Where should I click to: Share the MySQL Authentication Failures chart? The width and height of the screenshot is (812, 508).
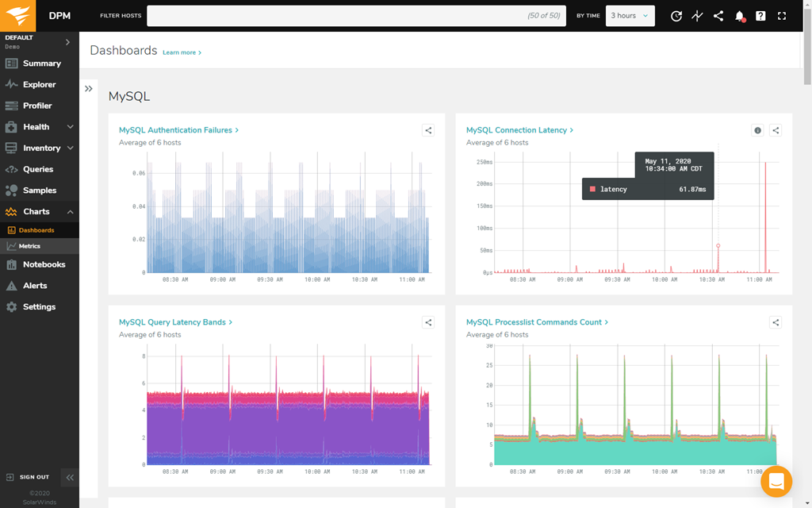tap(428, 129)
